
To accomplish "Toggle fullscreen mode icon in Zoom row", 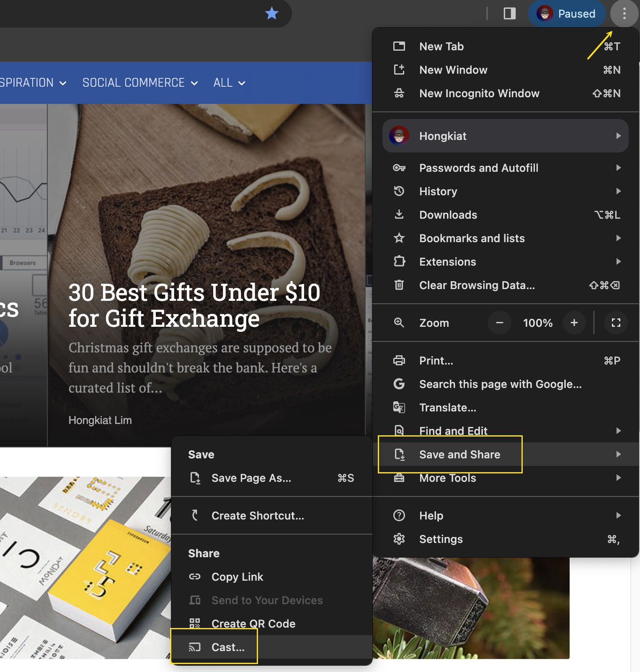I will [616, 323].
